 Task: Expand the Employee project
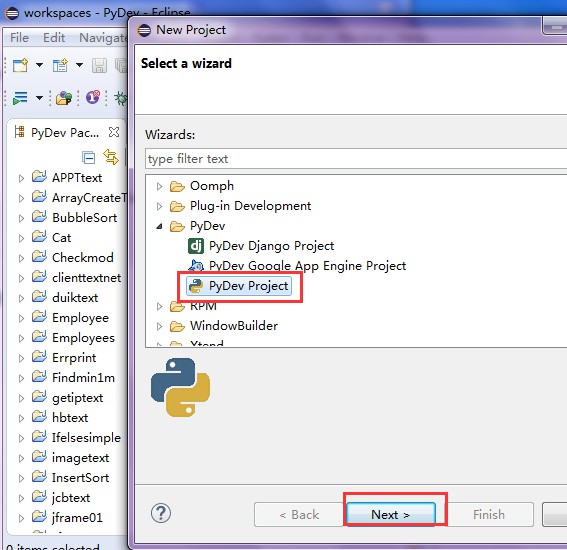tap(21, 318)
